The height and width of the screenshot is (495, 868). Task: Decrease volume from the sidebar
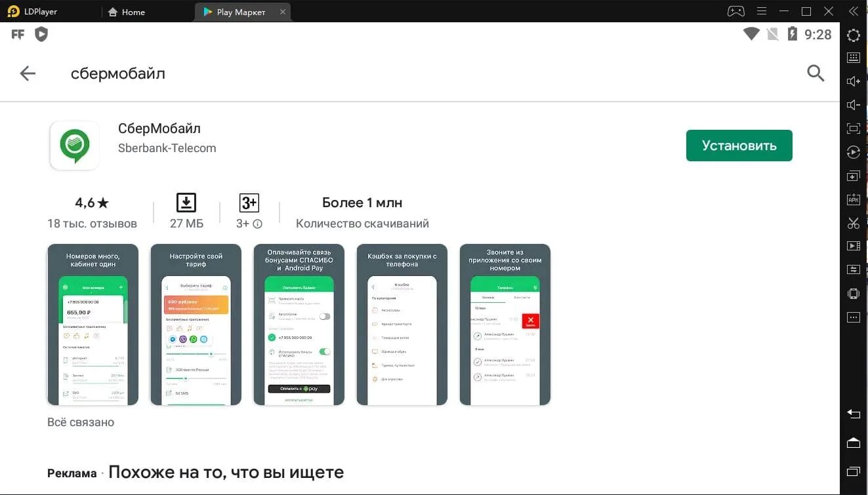pos(854,105)
